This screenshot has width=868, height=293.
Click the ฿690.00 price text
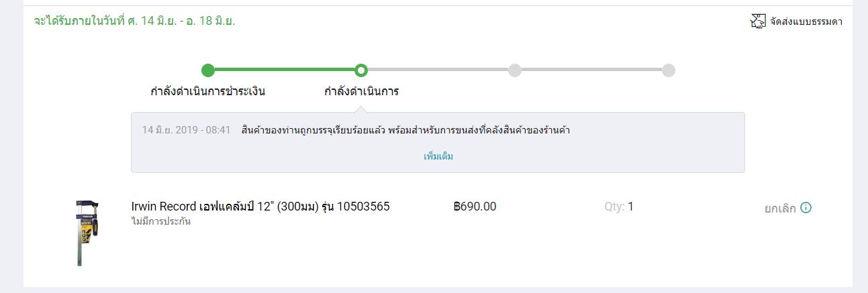click(x=475, y=207)
